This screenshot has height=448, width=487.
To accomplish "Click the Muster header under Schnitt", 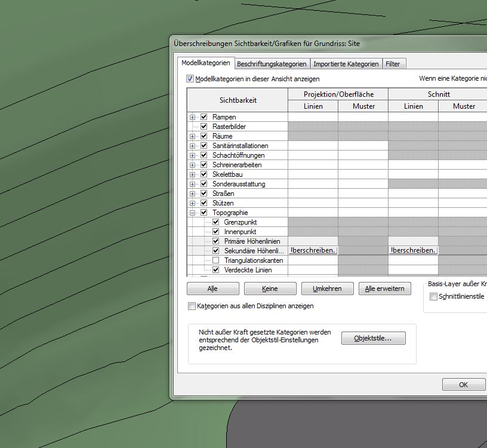I will [x=463, y=106].
